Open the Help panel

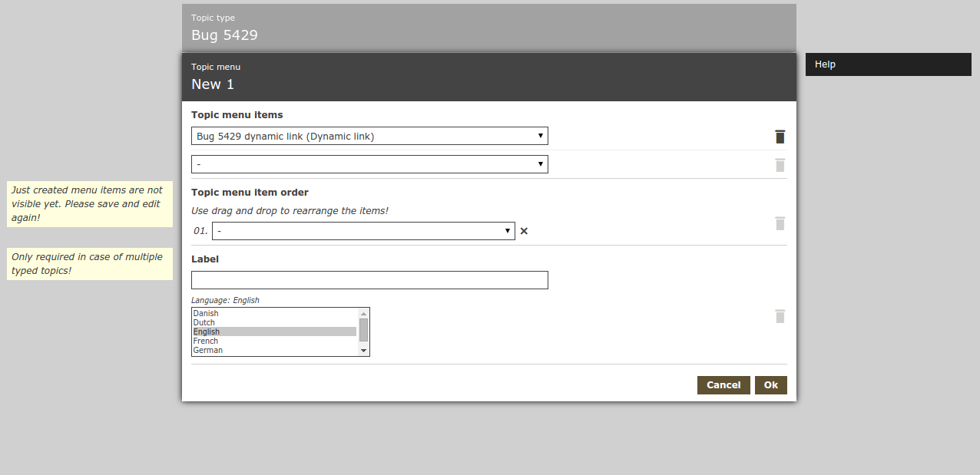888,64
